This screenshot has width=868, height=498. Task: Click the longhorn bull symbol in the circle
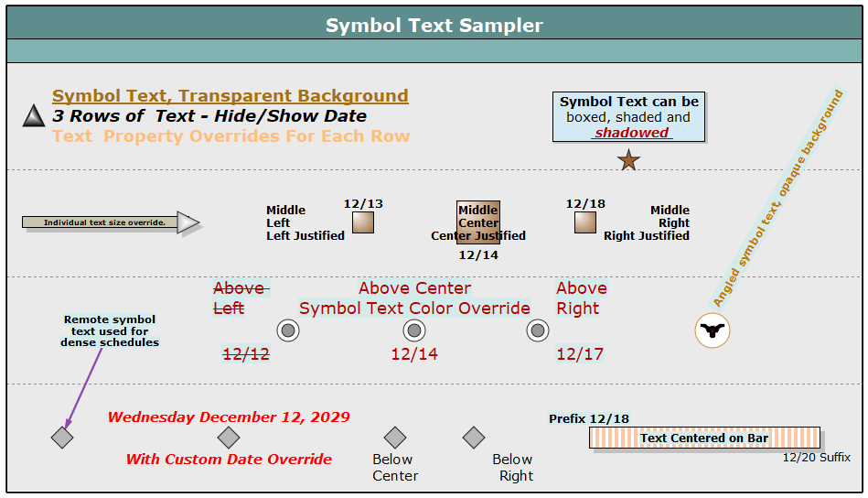point(713,330)
